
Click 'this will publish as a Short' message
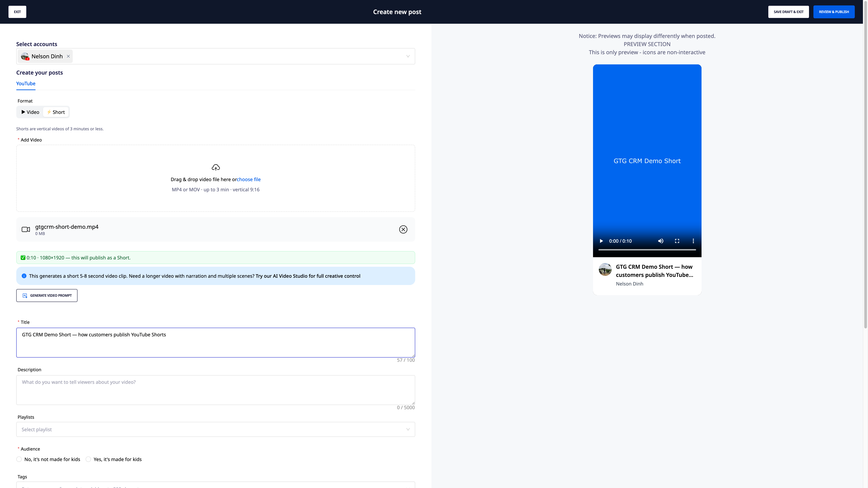101,258
